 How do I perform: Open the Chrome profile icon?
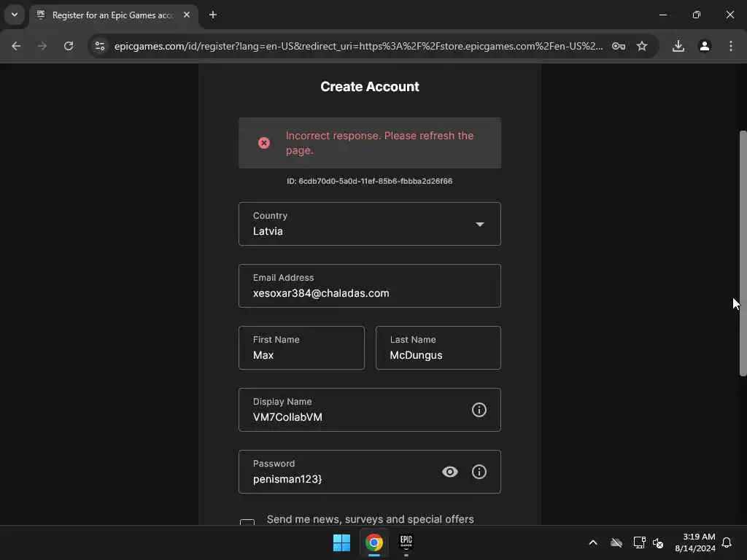705,46
